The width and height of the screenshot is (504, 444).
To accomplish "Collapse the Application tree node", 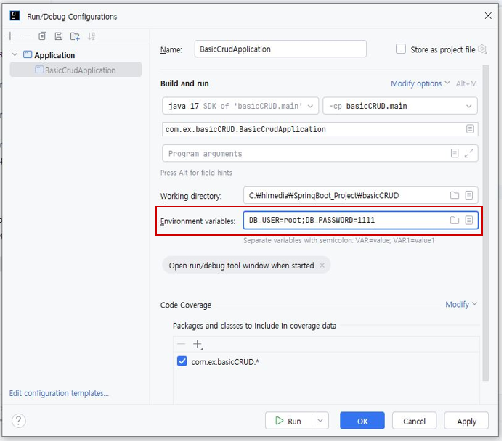I will 15,55.
